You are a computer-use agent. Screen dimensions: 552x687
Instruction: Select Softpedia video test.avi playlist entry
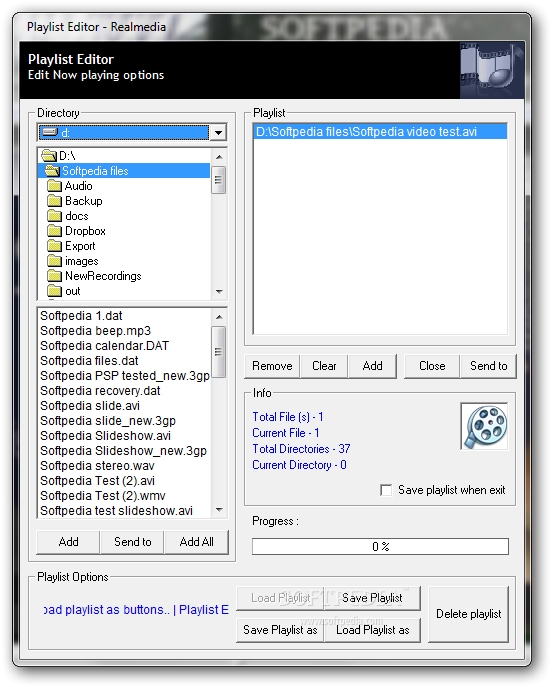tap(380, 132)
